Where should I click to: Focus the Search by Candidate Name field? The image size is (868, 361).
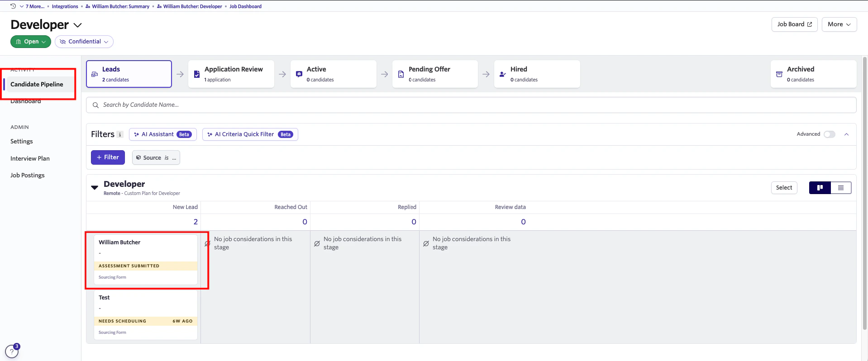click(x=471, y=105)
